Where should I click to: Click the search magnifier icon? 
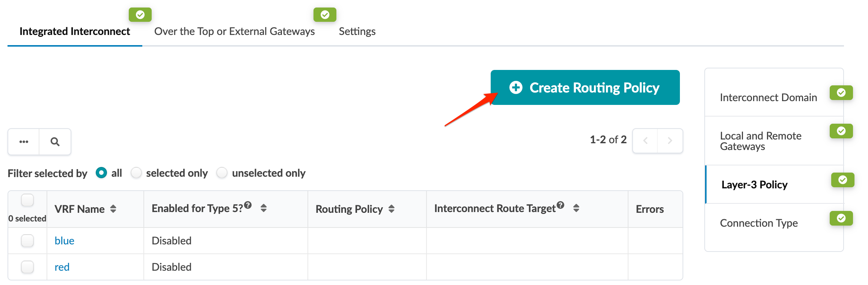click(55, 142)
